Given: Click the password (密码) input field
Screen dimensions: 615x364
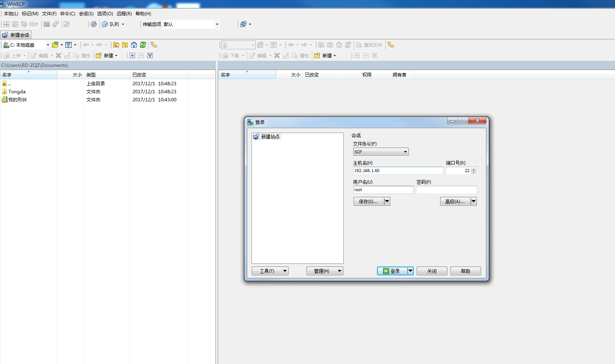Looking at the screenshot, I should coord(447,190).
